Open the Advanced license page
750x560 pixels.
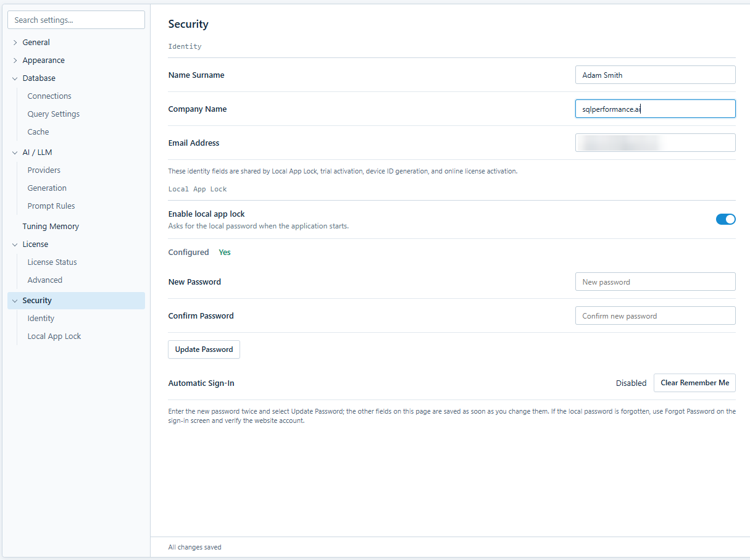[x=45, y=280]
